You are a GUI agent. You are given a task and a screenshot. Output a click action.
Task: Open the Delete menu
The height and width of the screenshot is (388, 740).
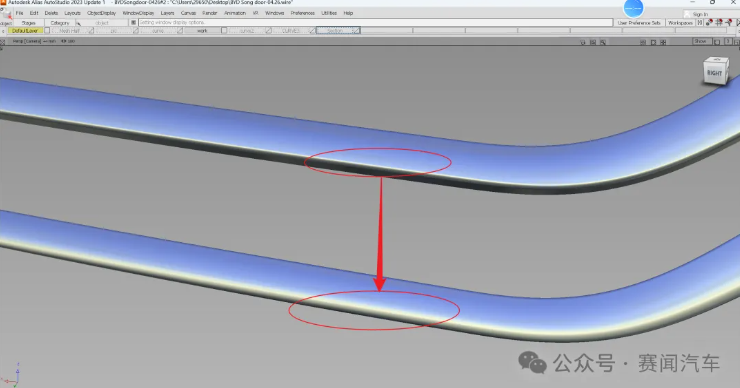[51, 13]
